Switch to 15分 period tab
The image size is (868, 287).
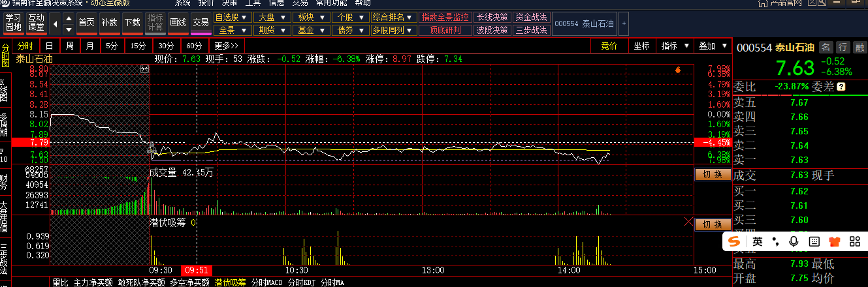[138, 46]
